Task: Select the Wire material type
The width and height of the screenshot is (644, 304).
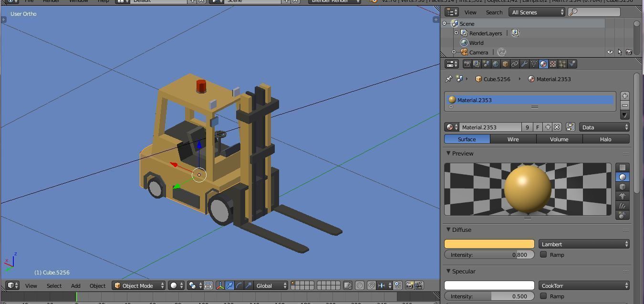Action: pos(513,139)
